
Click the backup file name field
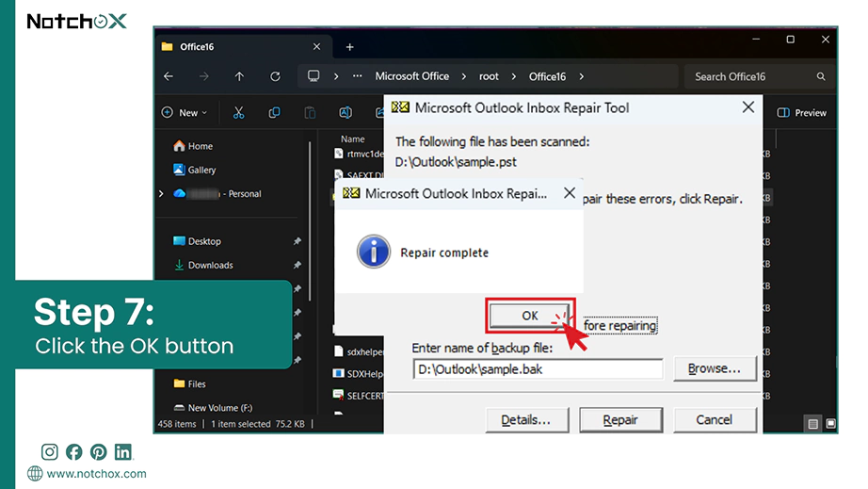[538, 369]
